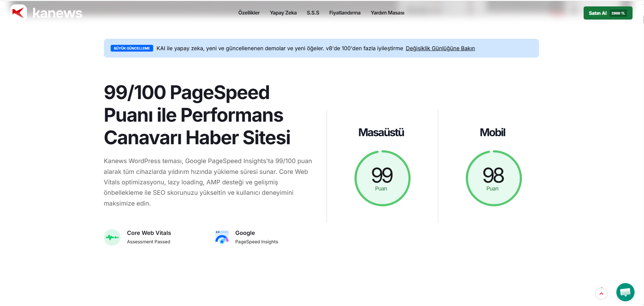Viewport: 644px width, 306px height.
Task: Go to Yapay Zeka section
Action: click(283, 13)
